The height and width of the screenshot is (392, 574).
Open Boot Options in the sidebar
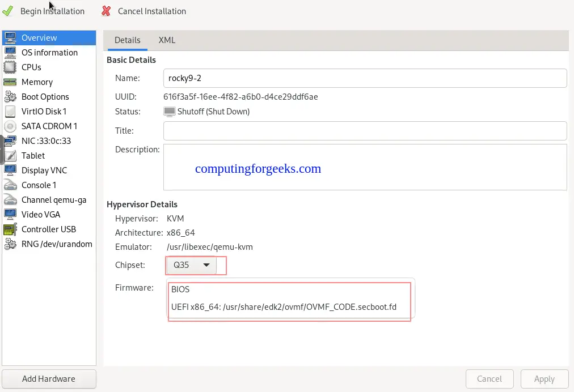[49, 96]
